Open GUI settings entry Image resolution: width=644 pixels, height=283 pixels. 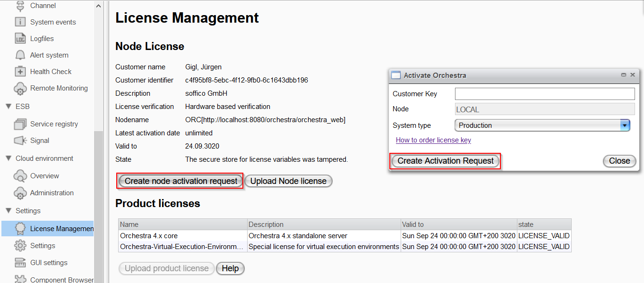click(49, 263)
